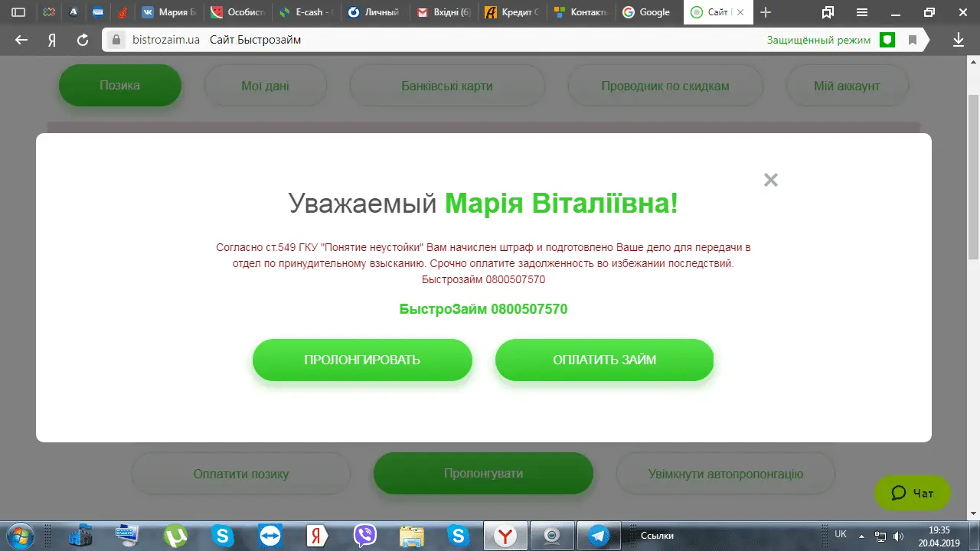
Task: Reload the page with the refresh icon
Action: pyautogui.click(x=83, y=40)
